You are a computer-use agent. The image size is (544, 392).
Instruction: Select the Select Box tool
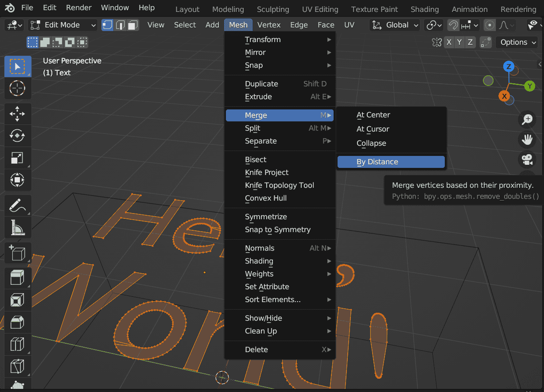coord(18,67)
